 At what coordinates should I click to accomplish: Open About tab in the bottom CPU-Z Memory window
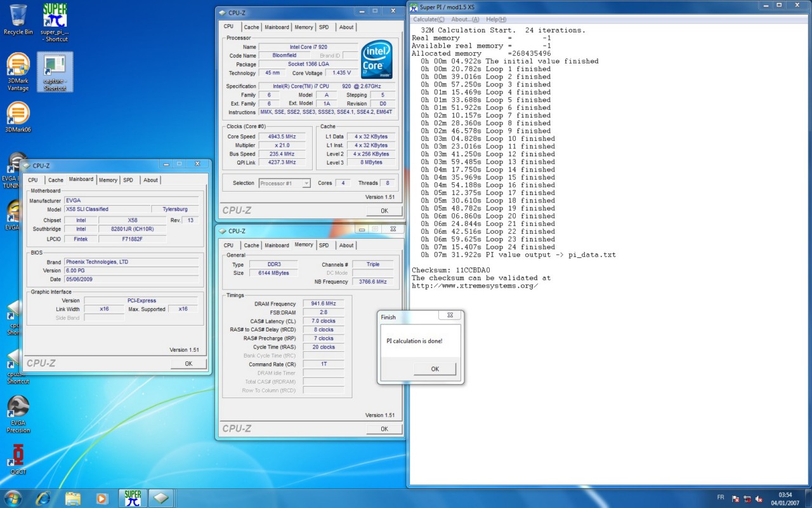[x=346, y=246]
